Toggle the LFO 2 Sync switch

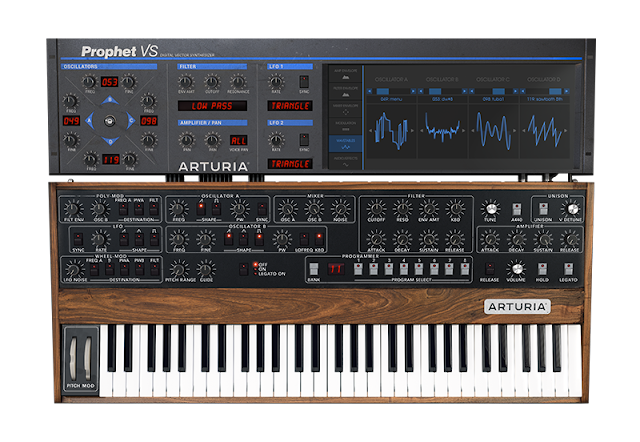(x=304, y=140)
